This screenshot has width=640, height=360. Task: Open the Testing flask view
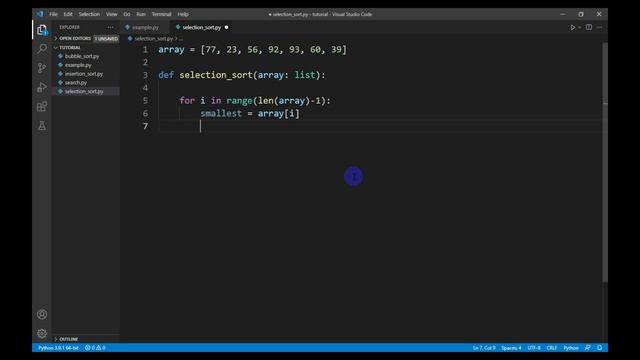tap(42, 126)
